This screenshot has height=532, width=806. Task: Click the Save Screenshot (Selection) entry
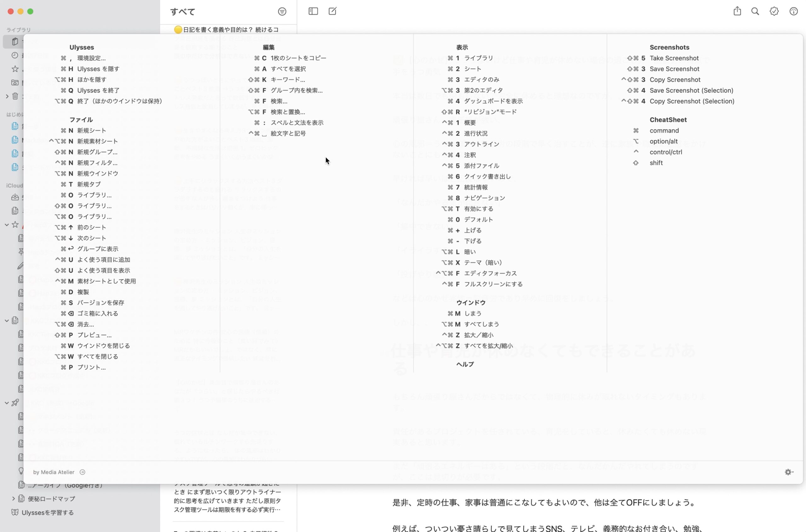click(x=691, y=90)
